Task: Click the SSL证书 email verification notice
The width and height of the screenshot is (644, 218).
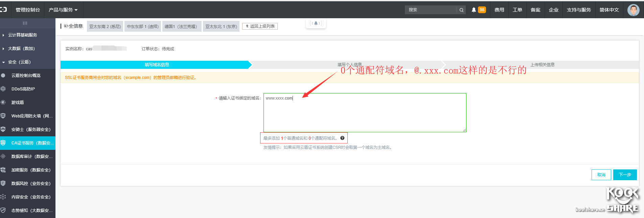Action: click(131, 78)
